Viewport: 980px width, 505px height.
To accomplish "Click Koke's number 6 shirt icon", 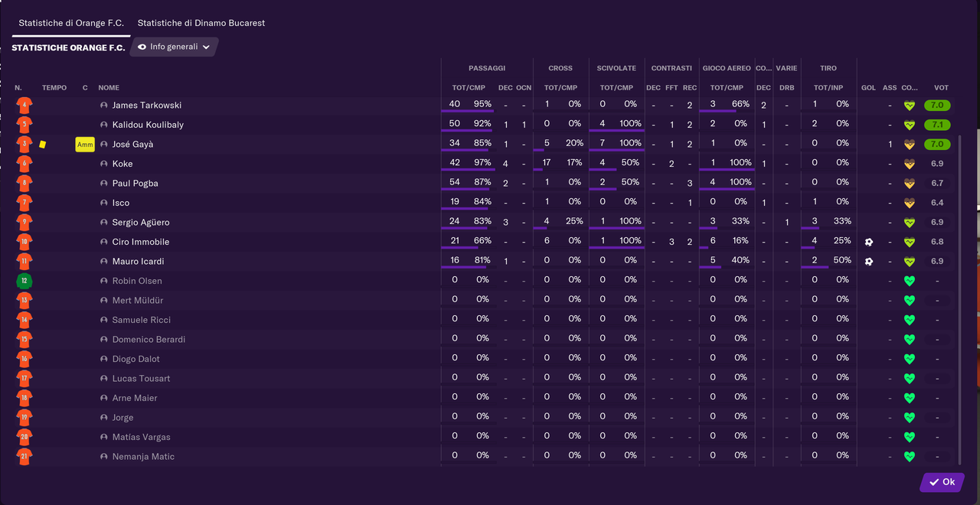I will pyautogui.click(x=24, y=164).
